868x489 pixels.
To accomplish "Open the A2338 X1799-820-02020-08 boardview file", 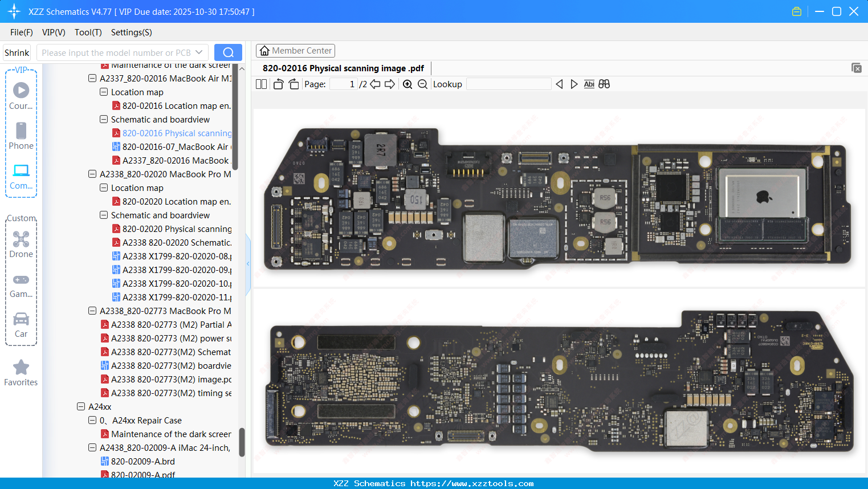I will pos(172,256).
